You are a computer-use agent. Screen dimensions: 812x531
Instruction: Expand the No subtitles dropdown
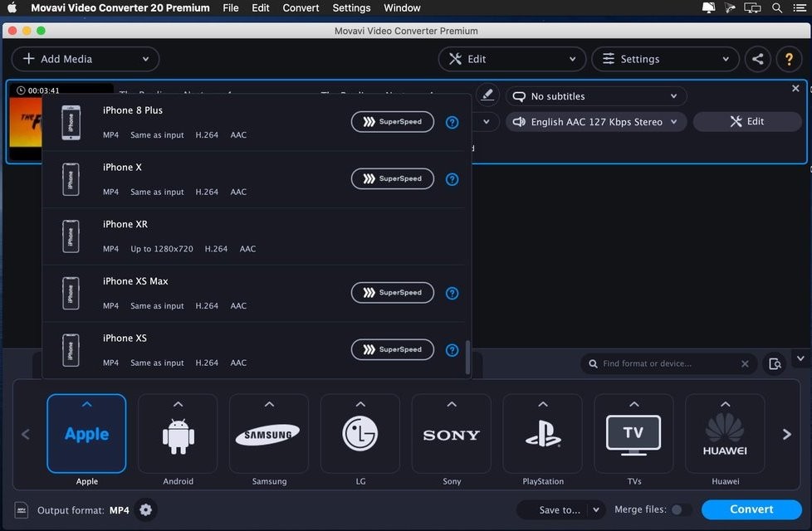pos(596,96)
